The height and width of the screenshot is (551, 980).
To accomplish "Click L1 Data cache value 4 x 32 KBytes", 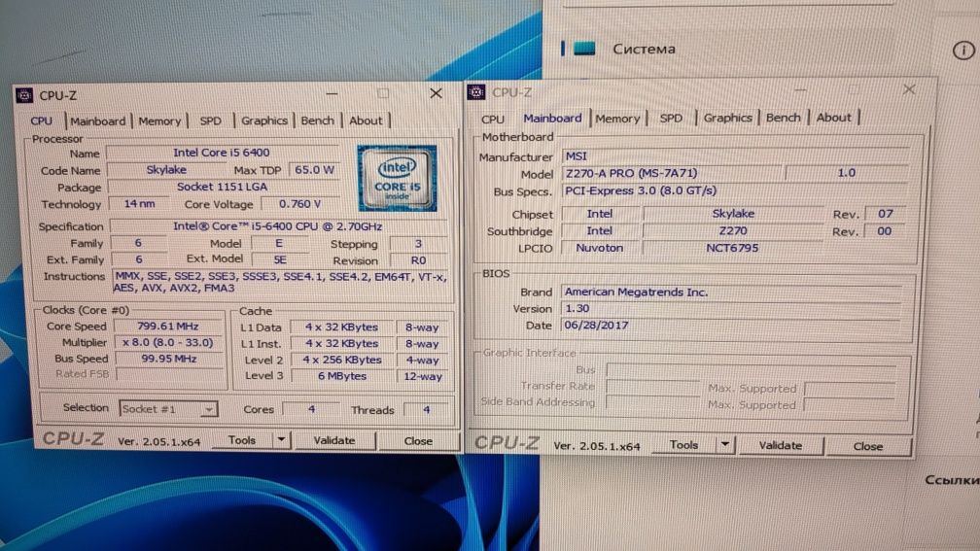I will click(x=341, y=327).
